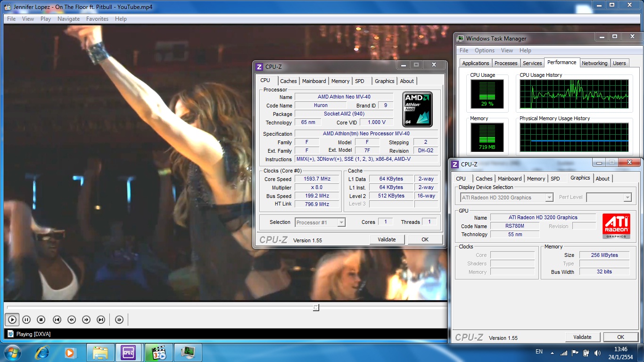Switch to the Mainboard tab in CPU-Z

pos(314,81)
